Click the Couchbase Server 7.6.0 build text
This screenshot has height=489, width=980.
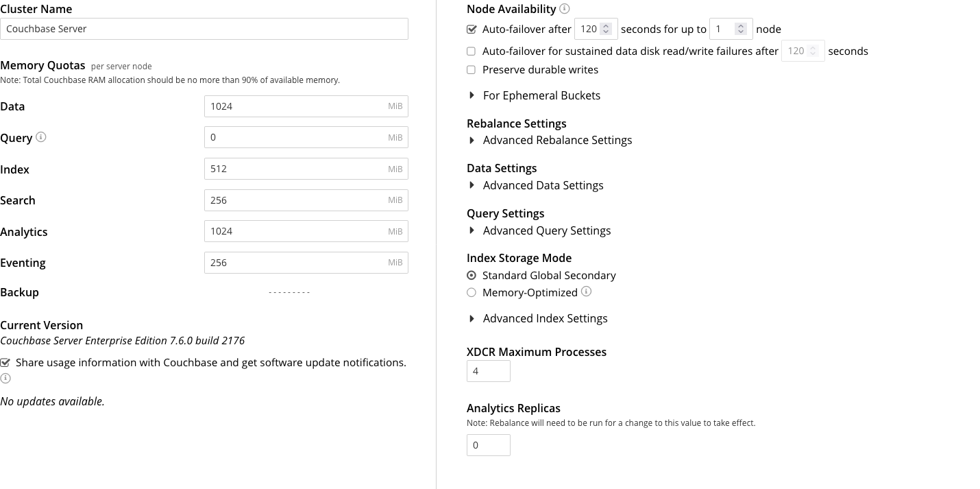123,340
